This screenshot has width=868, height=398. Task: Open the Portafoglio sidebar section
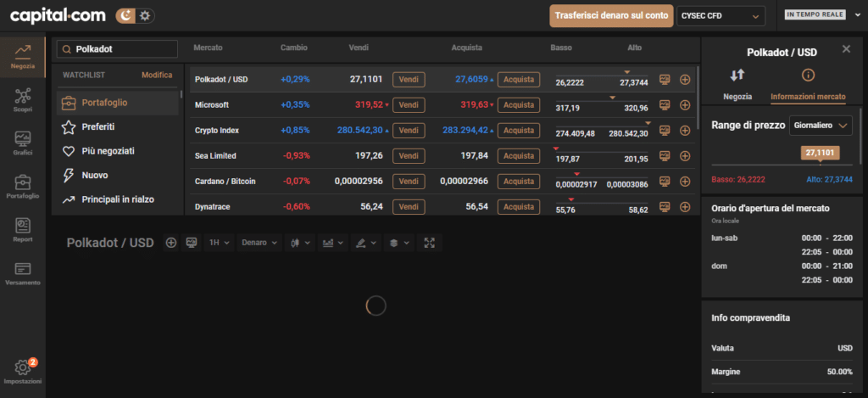point(23,187)
